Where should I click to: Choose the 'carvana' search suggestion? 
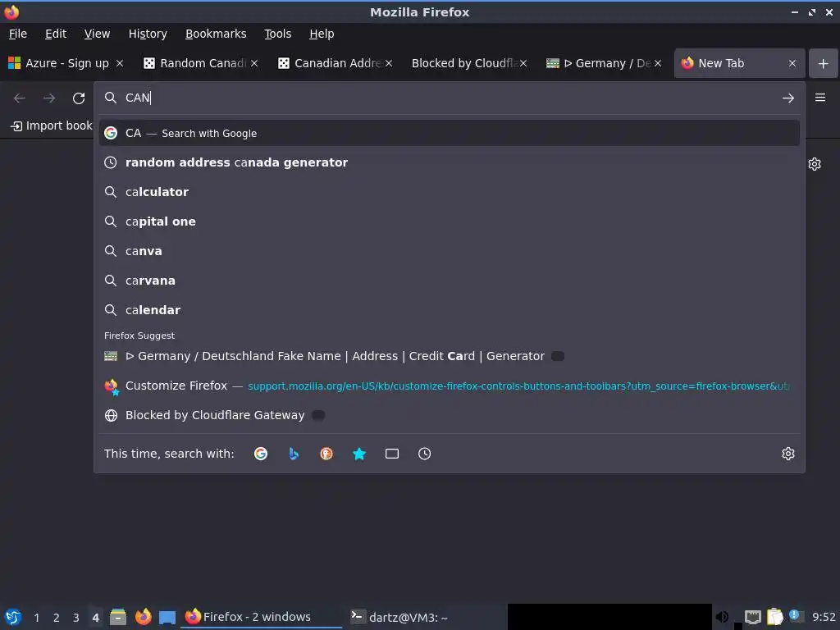449,281
